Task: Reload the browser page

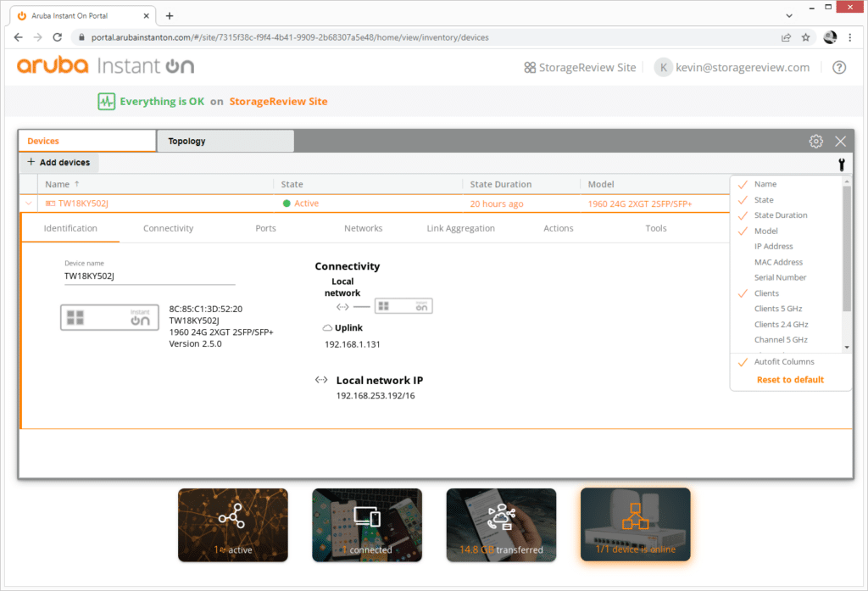Action: click(57, 37)
